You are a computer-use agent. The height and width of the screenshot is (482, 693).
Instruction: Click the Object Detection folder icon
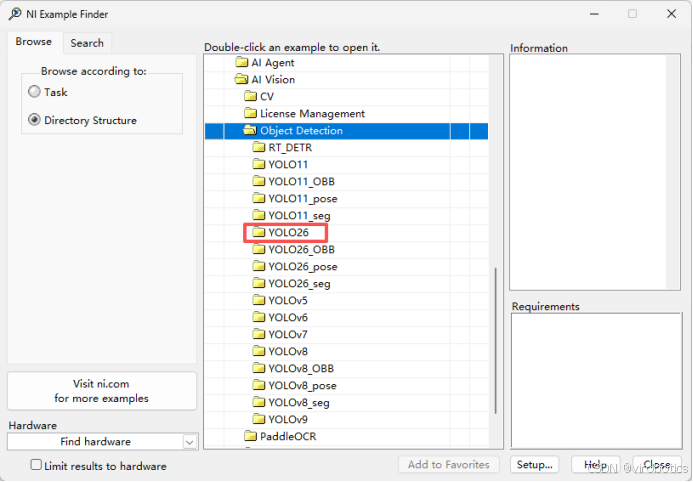click(250, 130)
